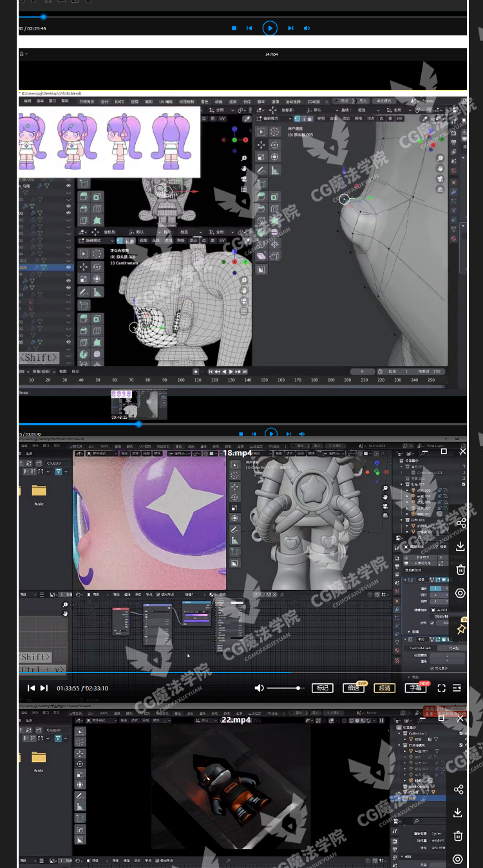
Task: Play the 14.mp4 video
Action: click(271, 433)
